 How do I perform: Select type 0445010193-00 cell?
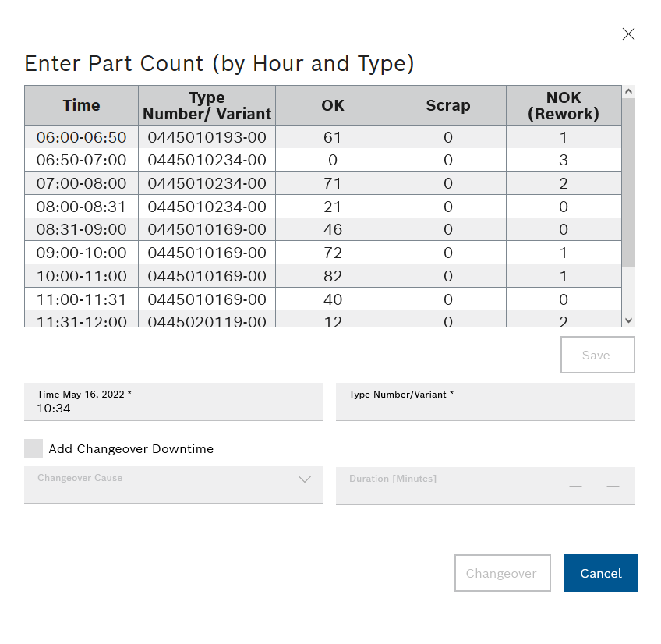pyautogui.click(x=207, y=137)
